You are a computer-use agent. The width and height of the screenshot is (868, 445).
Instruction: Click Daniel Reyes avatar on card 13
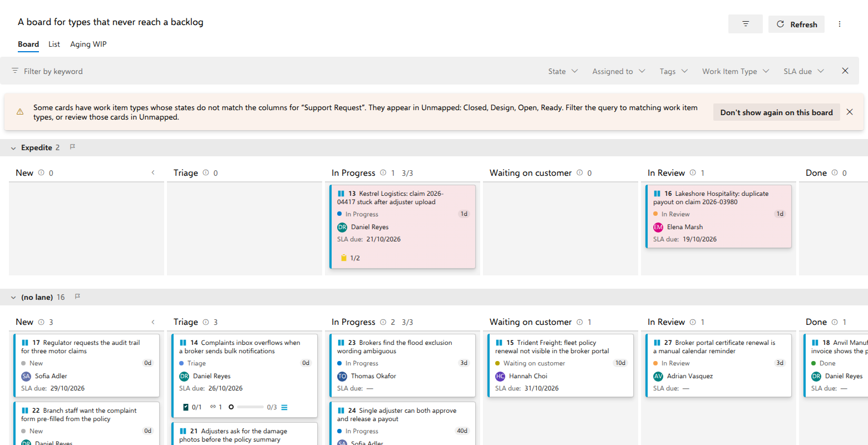coord(342,227)
